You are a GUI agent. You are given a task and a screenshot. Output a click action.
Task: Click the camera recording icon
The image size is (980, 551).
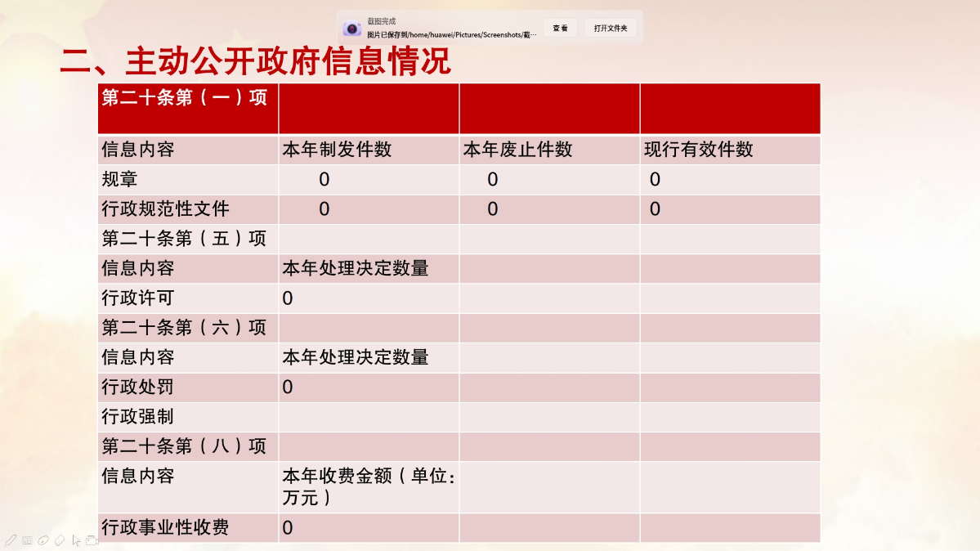[92, 540]
